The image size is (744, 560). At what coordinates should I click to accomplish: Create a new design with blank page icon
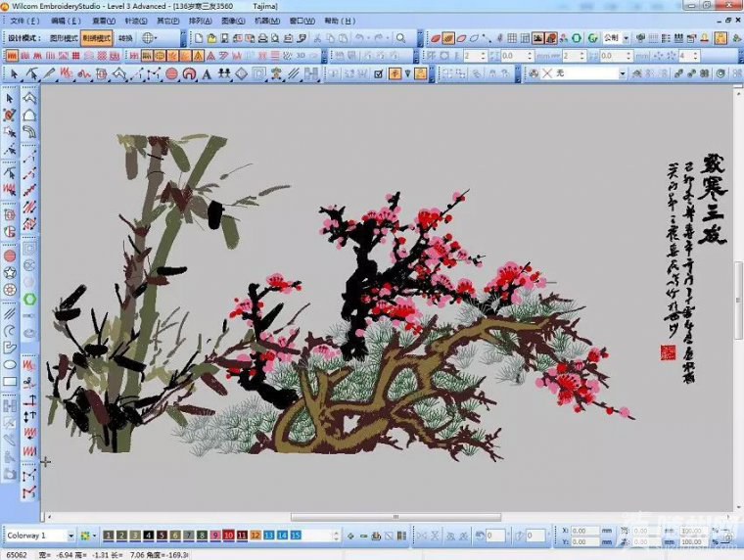tap(199, 38)
